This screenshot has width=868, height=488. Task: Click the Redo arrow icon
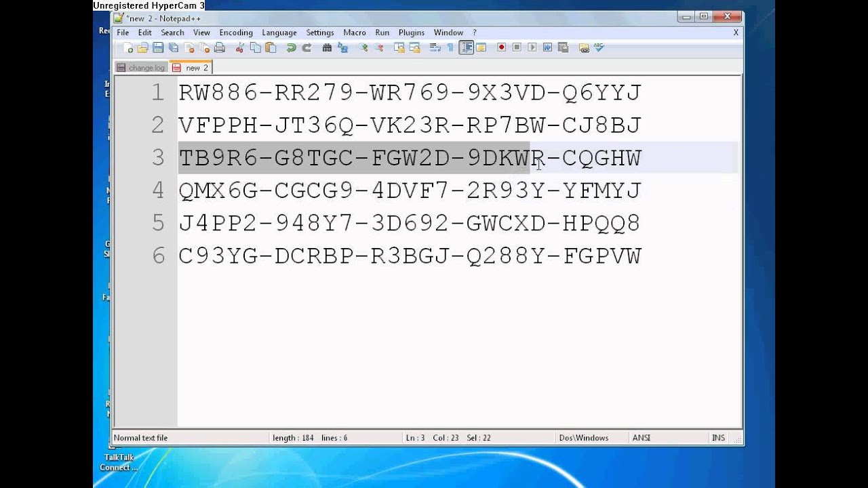(x=307, y=47)
